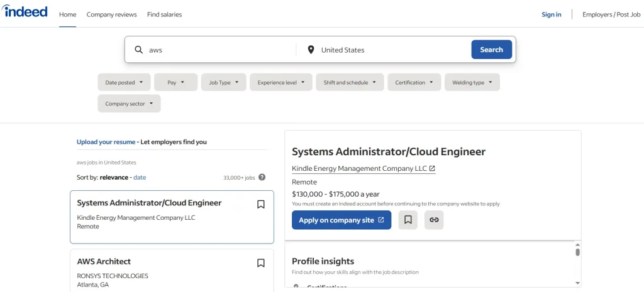Bookmark the AWS Architect job card

coord(261,263)
